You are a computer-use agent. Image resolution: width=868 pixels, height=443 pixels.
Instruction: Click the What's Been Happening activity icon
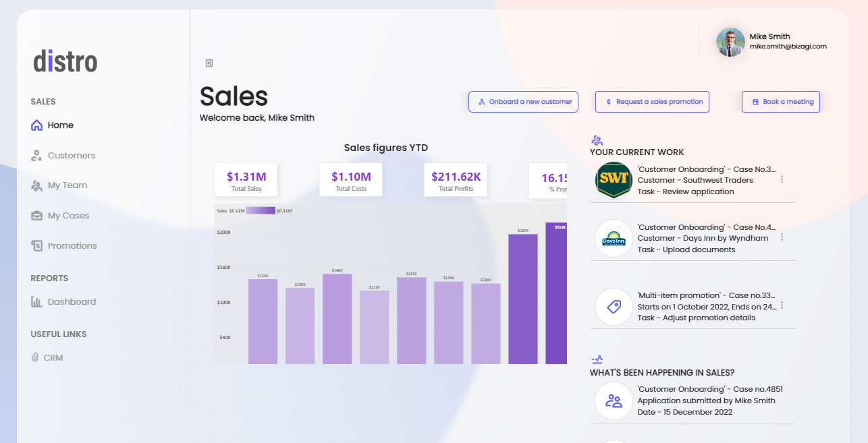pyautogui.click(x=597, y=360)
